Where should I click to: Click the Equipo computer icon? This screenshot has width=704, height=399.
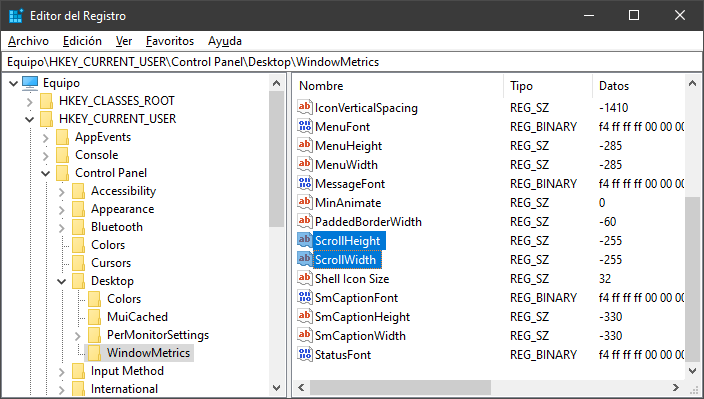30,83
